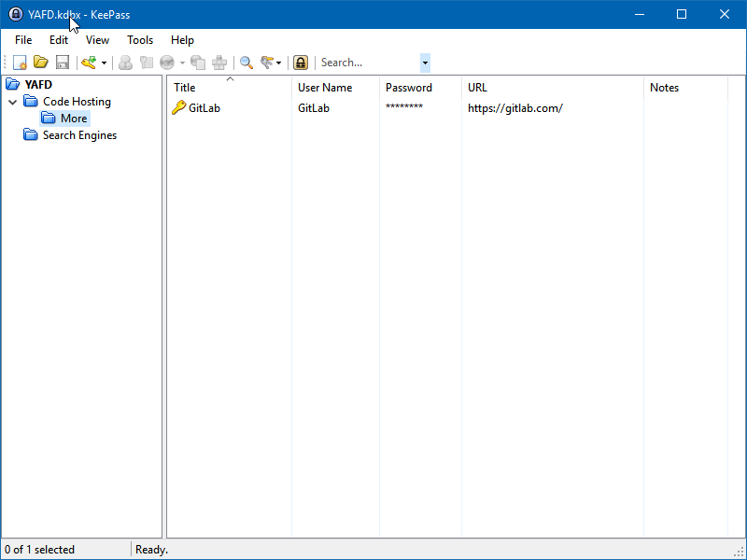Click the '0 of 1 selected' status text
This screenshot has height=560, width=747.
[x=39, y=550]
